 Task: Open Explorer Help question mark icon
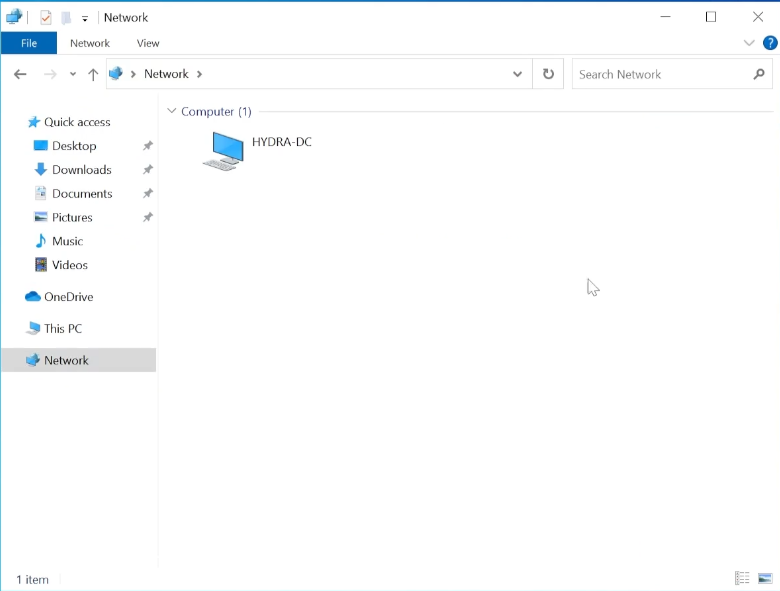[x=770, y=43]
